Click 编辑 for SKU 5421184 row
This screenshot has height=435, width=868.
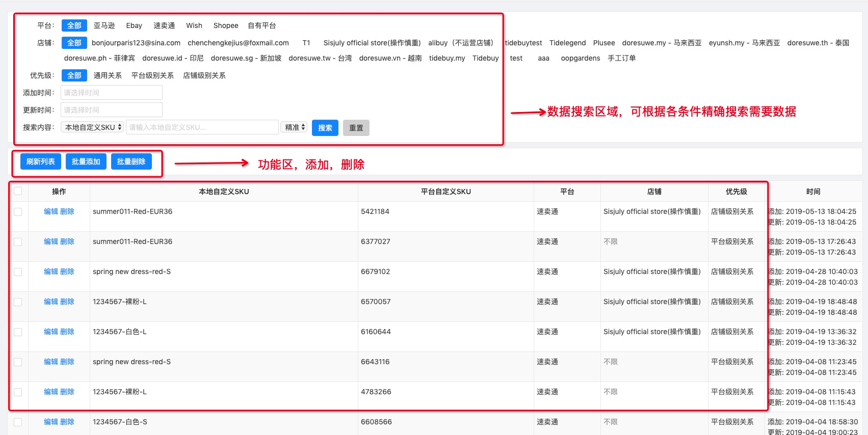(x=51, y=211)
